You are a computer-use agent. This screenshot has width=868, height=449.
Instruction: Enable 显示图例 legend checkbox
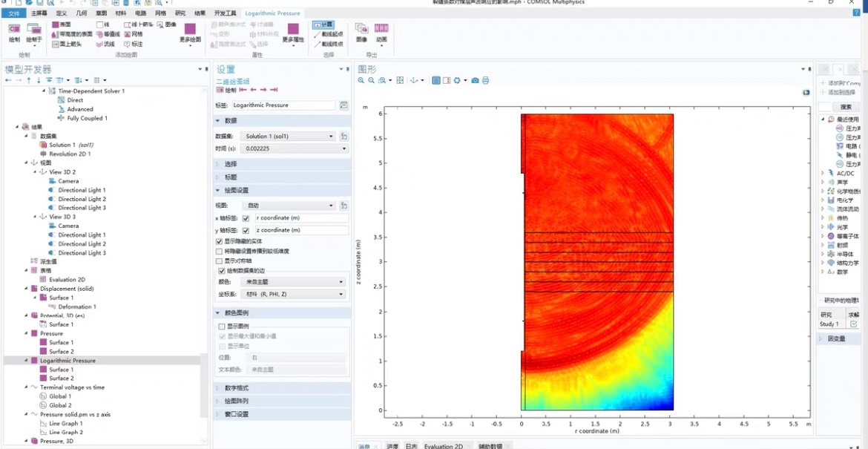(222, 327)
